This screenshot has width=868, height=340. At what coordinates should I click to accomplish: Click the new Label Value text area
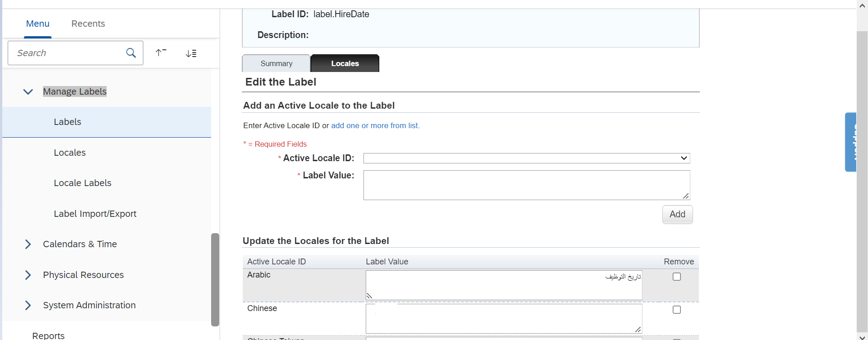coord(527,185)
